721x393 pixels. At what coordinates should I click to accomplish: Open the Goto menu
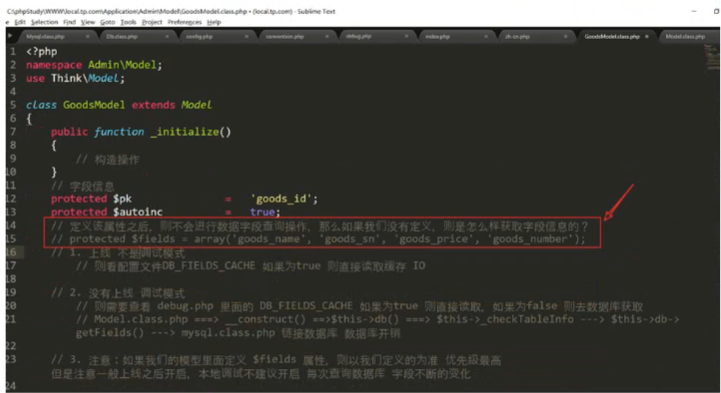click(108, 22)
